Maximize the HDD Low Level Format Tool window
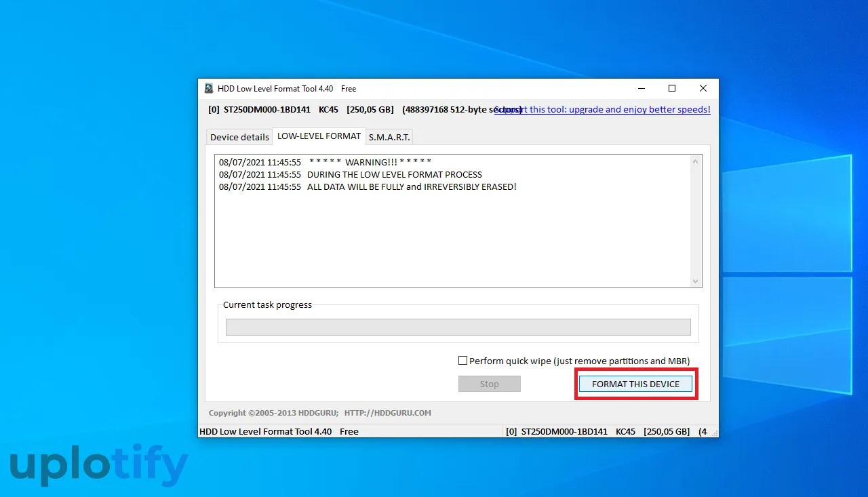The width and height of the screenshot is (868, 497). point(672,88)
